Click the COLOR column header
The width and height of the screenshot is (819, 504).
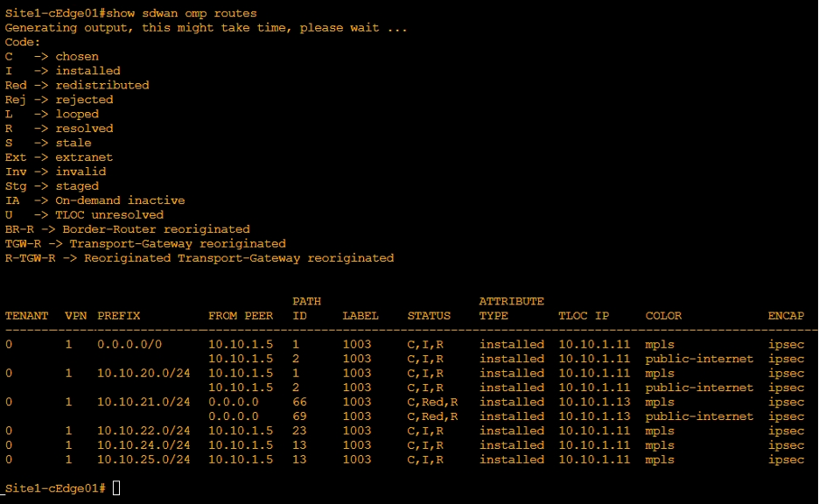tap(663, 316)
